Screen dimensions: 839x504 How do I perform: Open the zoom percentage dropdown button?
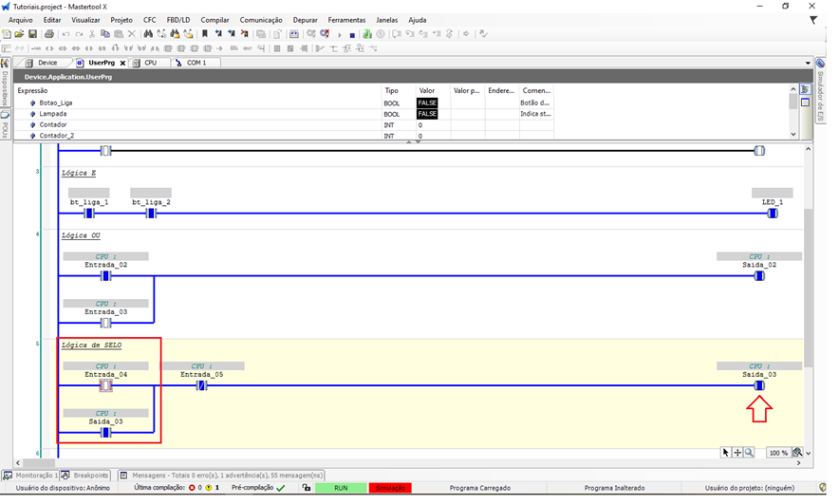797,453
